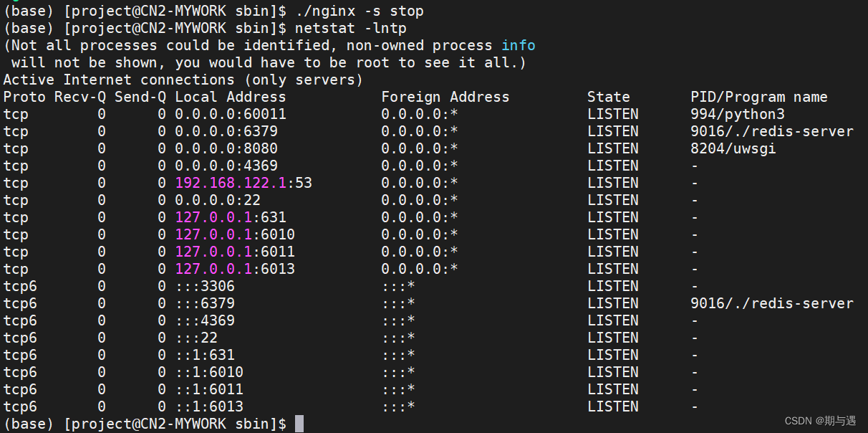Click local address '0.0.0.0:6379'
The width and height of the screenshot is (868, 433).
coord(226,132)
